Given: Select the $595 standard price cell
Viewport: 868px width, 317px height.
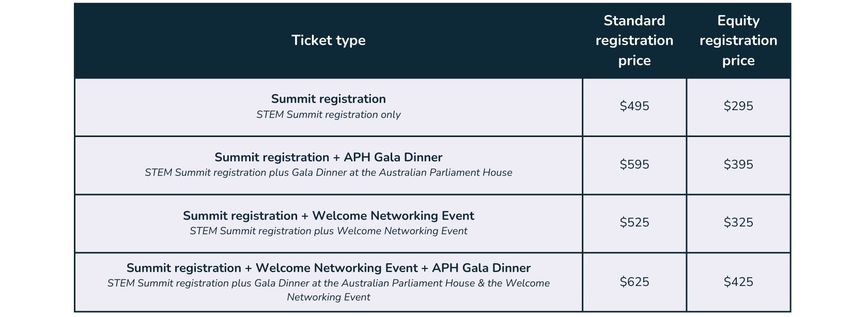Looking at the screenshot, I should click(x=634, y=164).
